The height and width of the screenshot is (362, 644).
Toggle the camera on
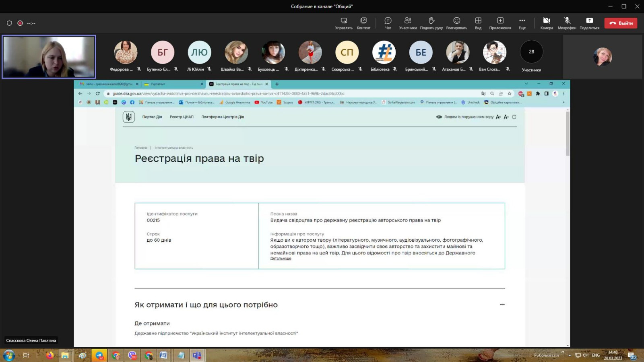[x=546, y=23]
